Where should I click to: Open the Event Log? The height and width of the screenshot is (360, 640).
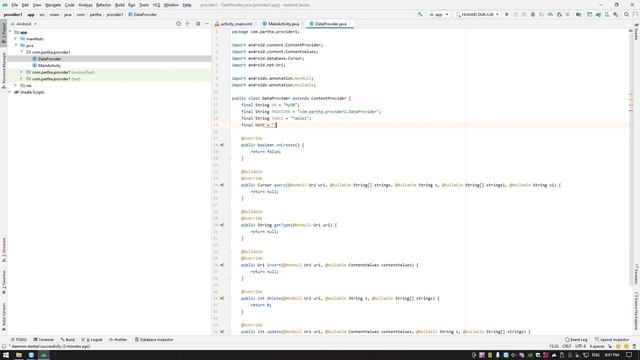(576, 340)
